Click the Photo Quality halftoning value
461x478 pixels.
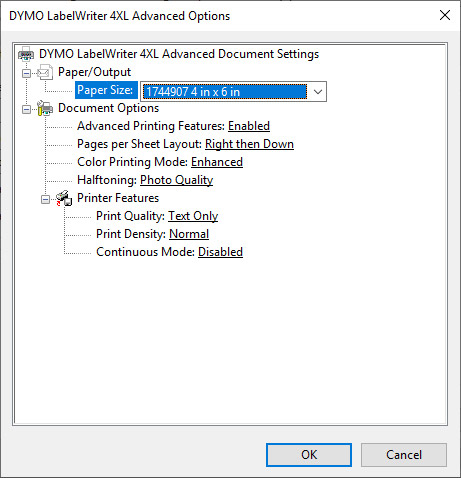[x=176, y=180]
